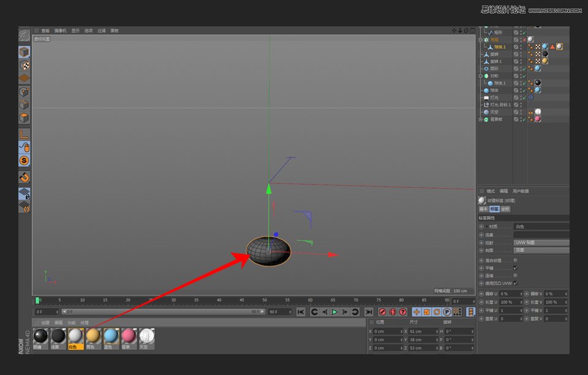The width and height of the screenshot is (588, 375).
Task: Click the record keyframe red button
Action: point(382,312)
